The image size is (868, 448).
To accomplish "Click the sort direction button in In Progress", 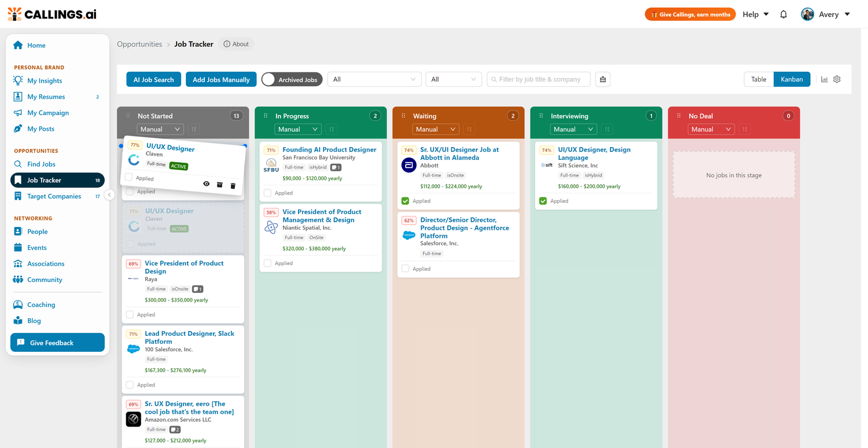I will (x=332, y=129).
